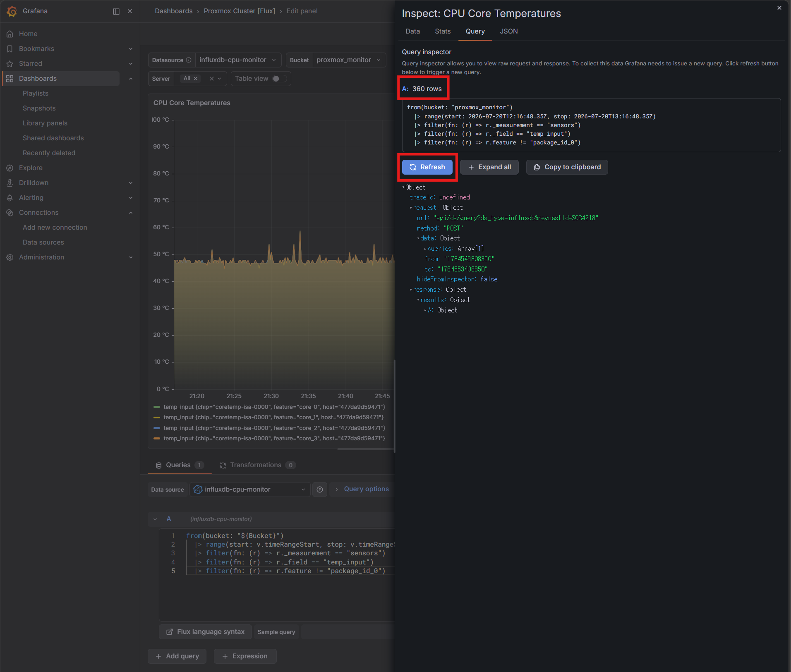
Task: Go to Dashboards breadcrumb
Action: [x=174, y=11]
